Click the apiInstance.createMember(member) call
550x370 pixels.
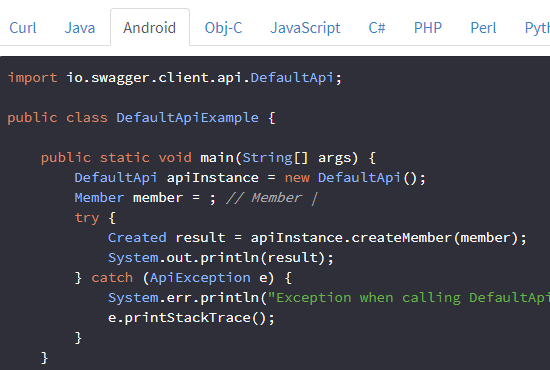[x=384, y=238]
